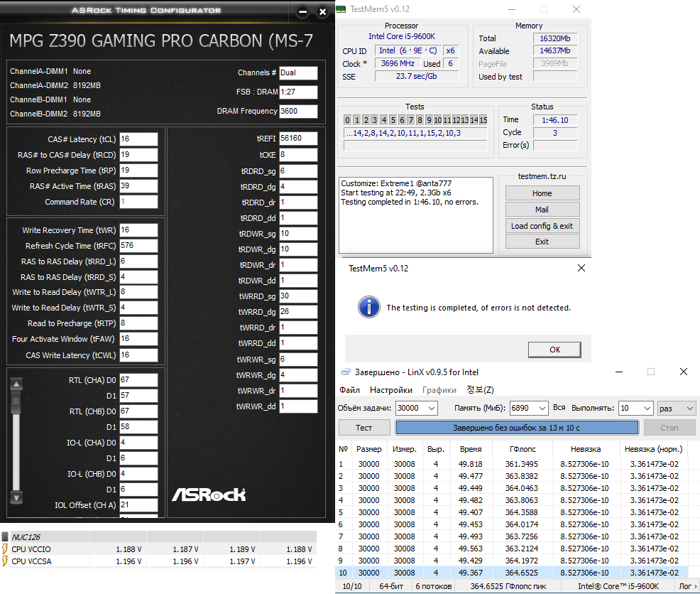Click the DRAM Frequency field showing 3600
Viewport: 700px width, 594px height.
click(298, 111)
